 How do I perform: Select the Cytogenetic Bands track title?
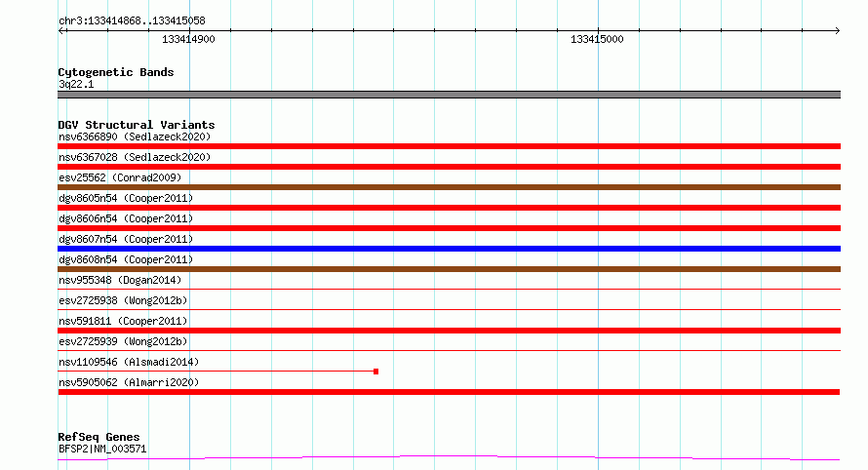116,72
